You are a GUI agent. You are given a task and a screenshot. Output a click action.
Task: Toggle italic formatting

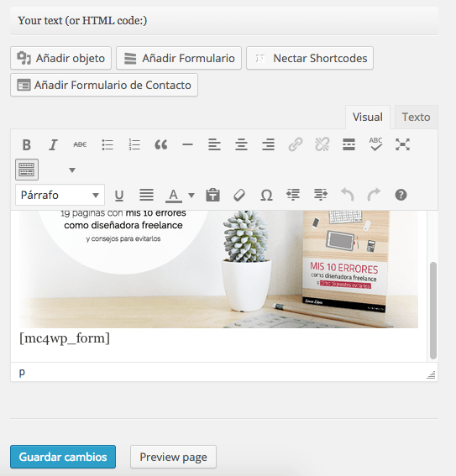[x=53, y=144]
